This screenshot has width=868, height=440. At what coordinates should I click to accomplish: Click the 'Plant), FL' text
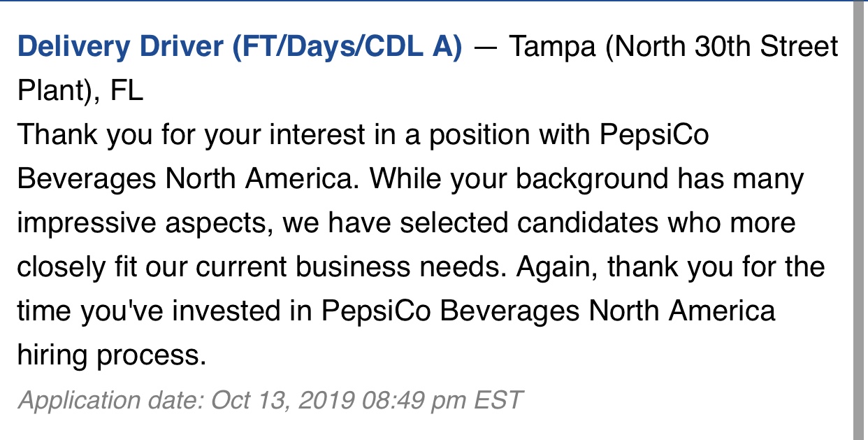pos(80,92)
